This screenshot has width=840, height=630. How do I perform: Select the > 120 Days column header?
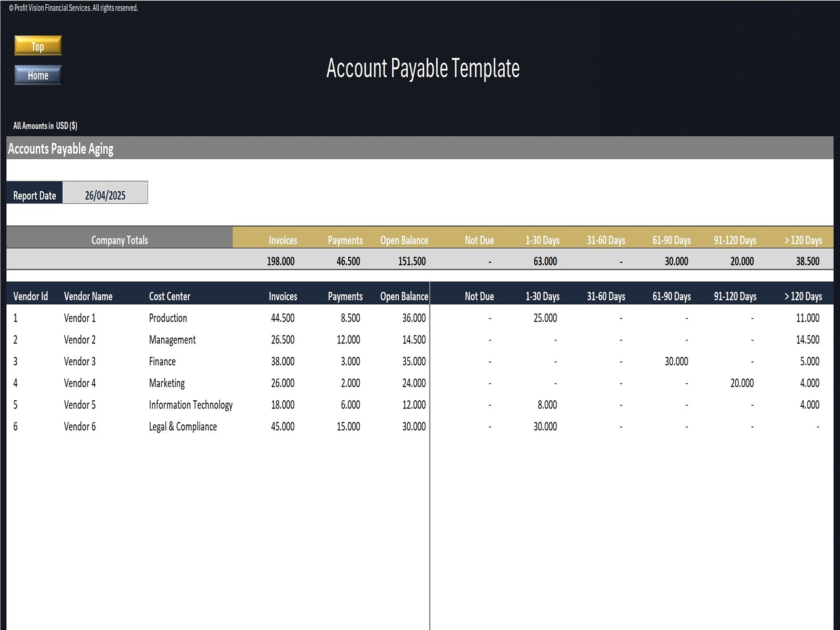point(803,240)
